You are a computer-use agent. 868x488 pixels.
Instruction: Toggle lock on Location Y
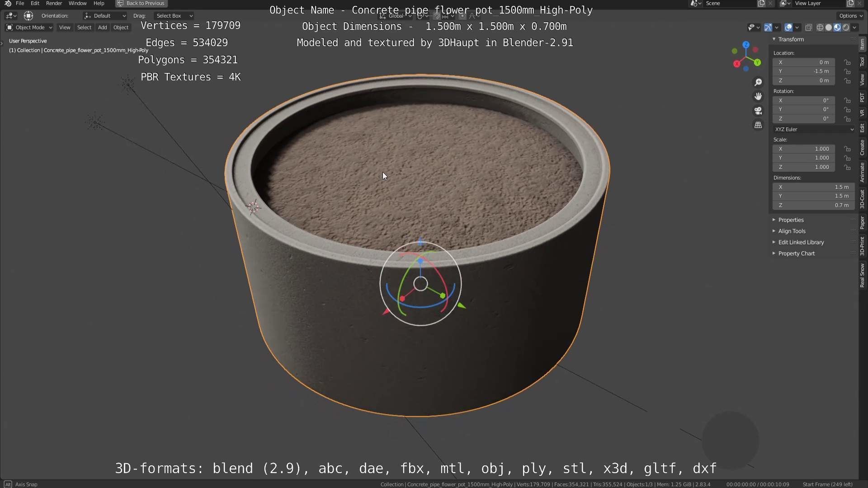[x=847, y=71]
